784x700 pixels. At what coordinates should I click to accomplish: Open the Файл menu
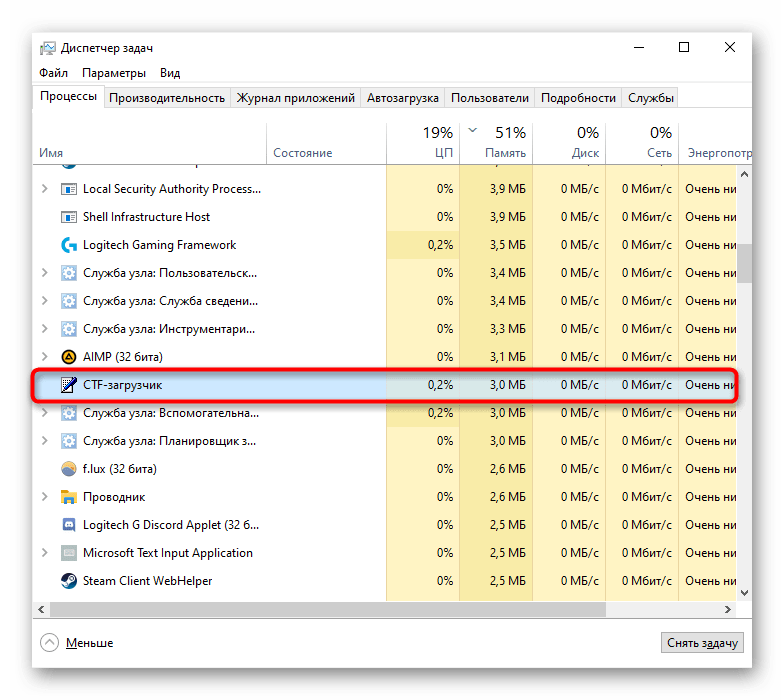click(x=54, y=73)
